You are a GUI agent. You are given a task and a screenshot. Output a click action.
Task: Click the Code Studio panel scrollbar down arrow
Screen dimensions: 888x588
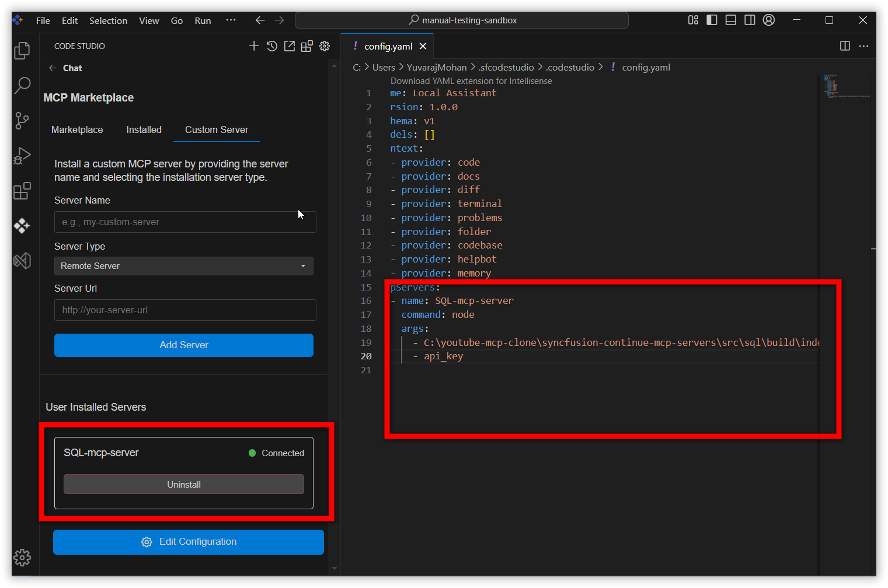coord(334,568)
